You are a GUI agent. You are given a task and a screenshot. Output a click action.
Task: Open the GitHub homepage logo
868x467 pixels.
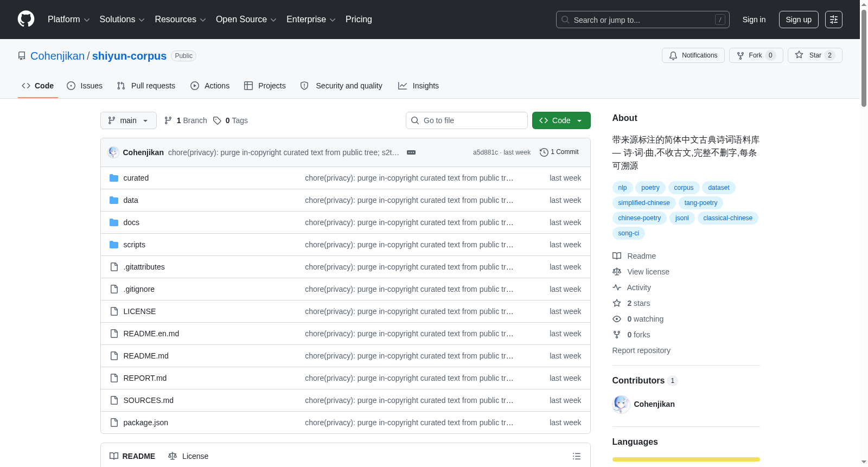click(26, 20)
